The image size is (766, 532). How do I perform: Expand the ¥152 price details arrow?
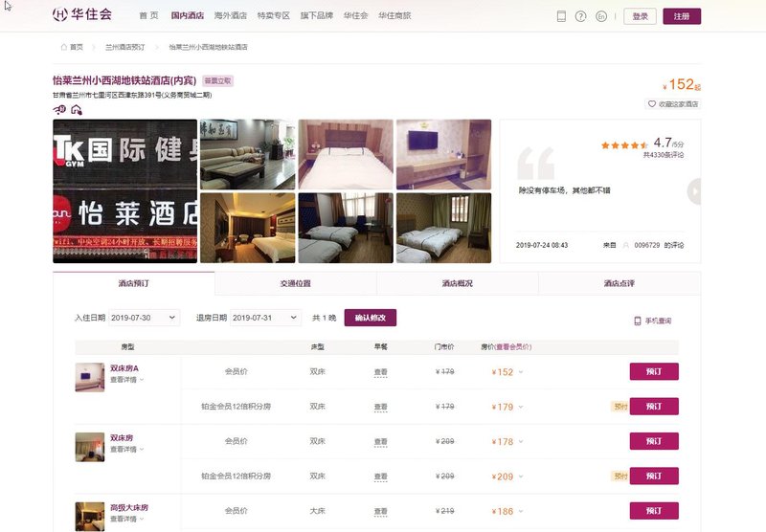[x=522, y=372]
